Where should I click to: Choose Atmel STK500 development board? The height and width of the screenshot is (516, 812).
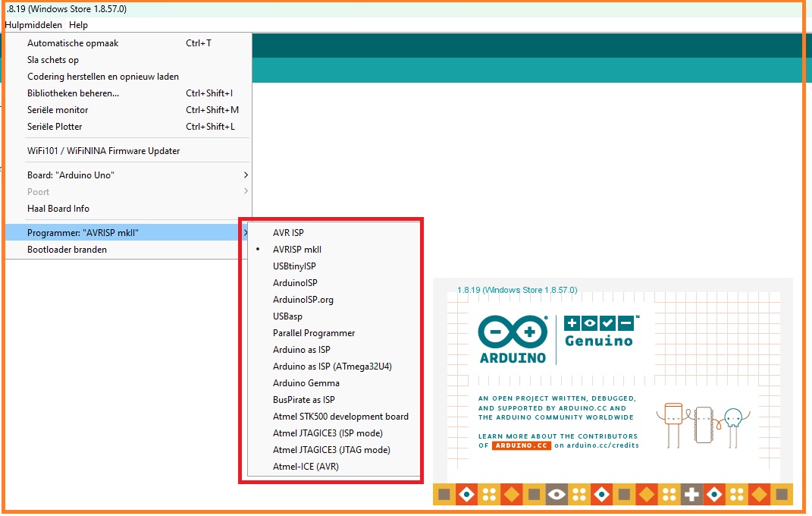334,416
